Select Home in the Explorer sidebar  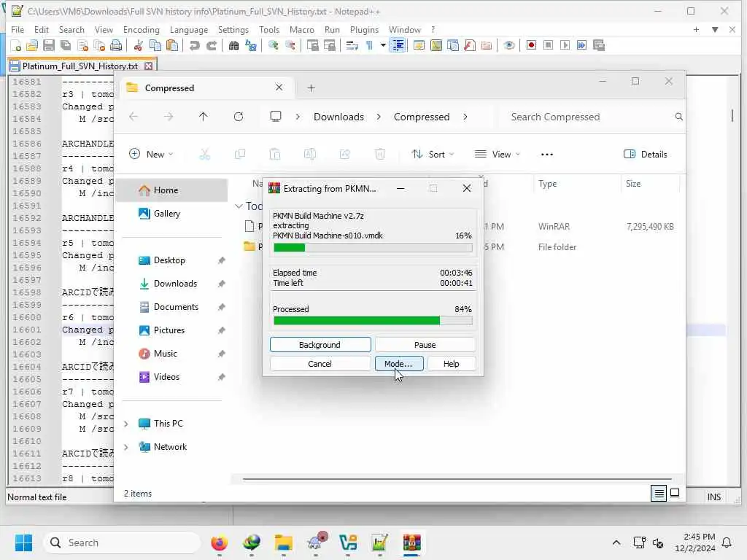pyautogui.click(x=171, y=190)
